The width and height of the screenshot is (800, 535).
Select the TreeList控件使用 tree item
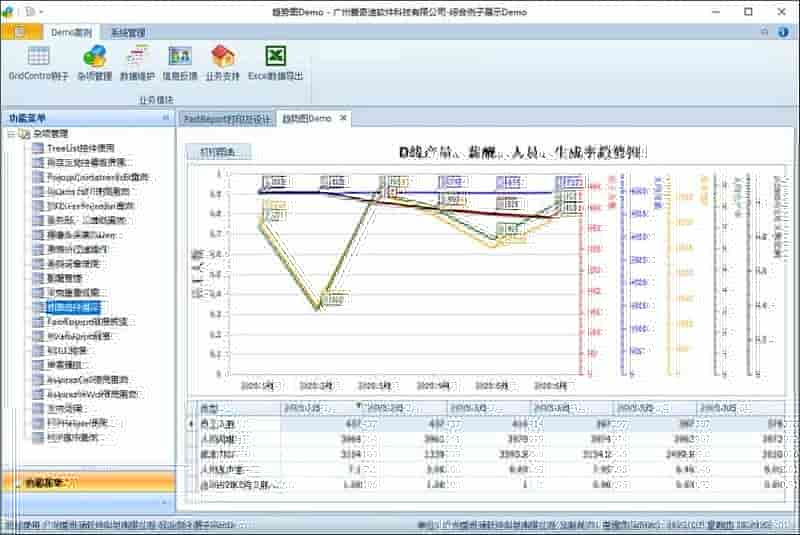pos(81,148)
